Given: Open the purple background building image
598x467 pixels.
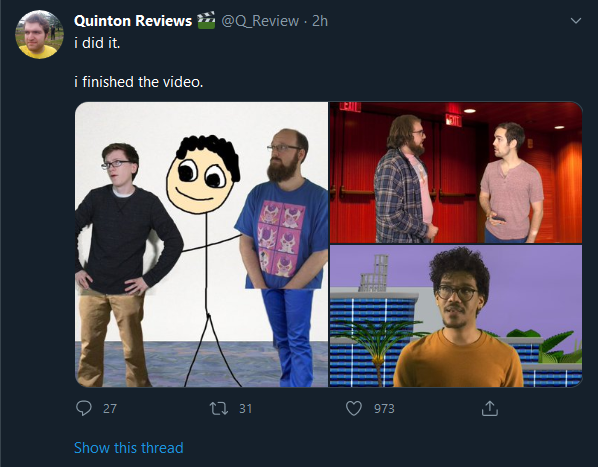Looking at the screenshot, I should coord(456,316).
